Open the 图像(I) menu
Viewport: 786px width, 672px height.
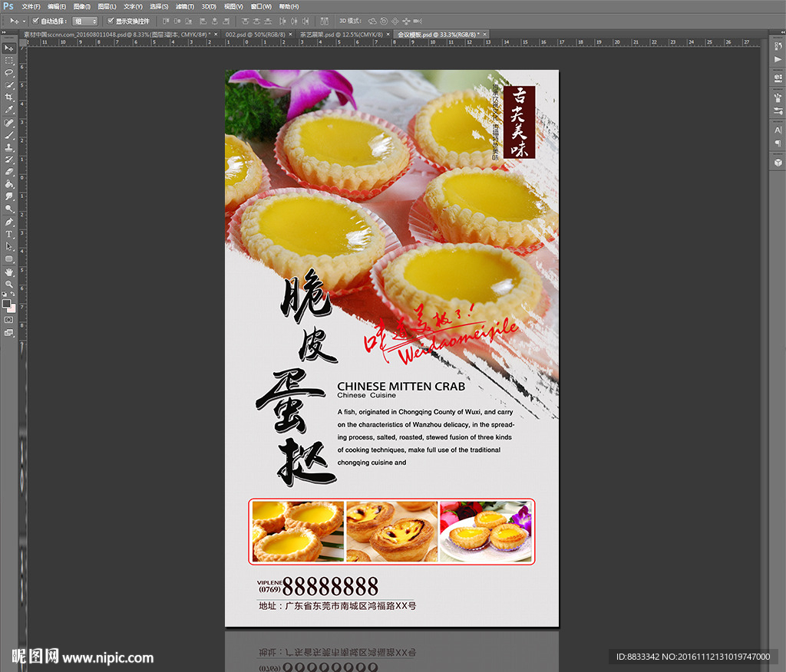pos(81,6)
